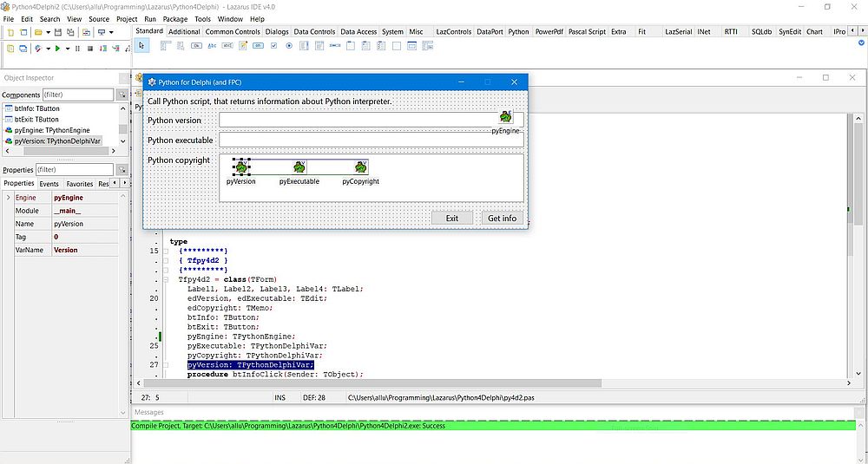Pick the TListBox component from palette

[304, 46]
